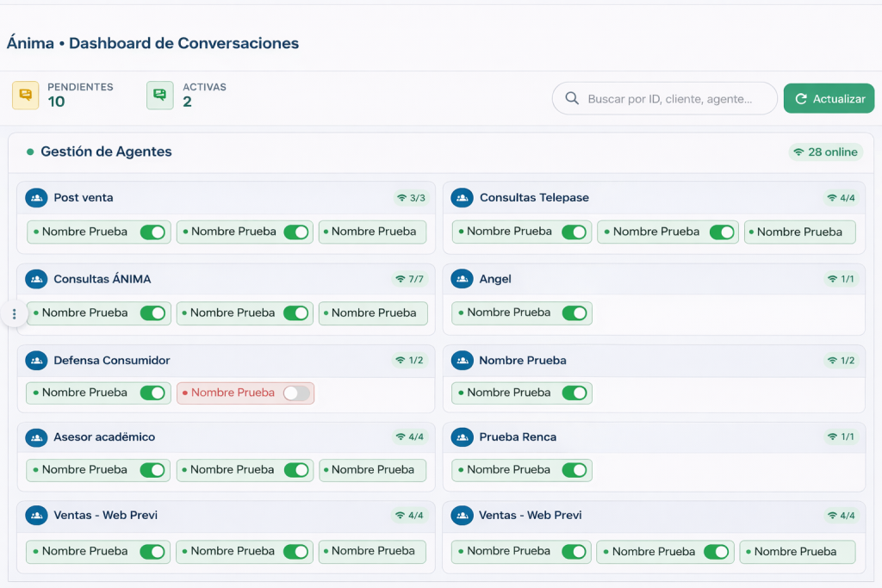Click the Pendientes yellow chat icon

point(26,96)
